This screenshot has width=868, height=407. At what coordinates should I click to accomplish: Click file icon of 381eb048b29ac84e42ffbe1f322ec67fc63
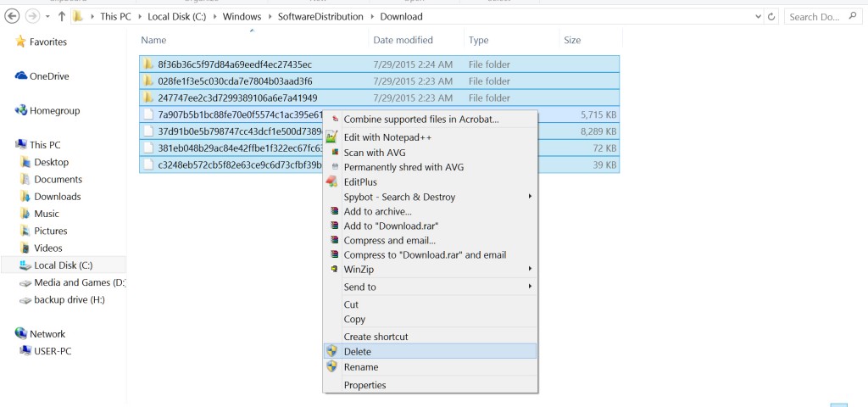(147, 148)
